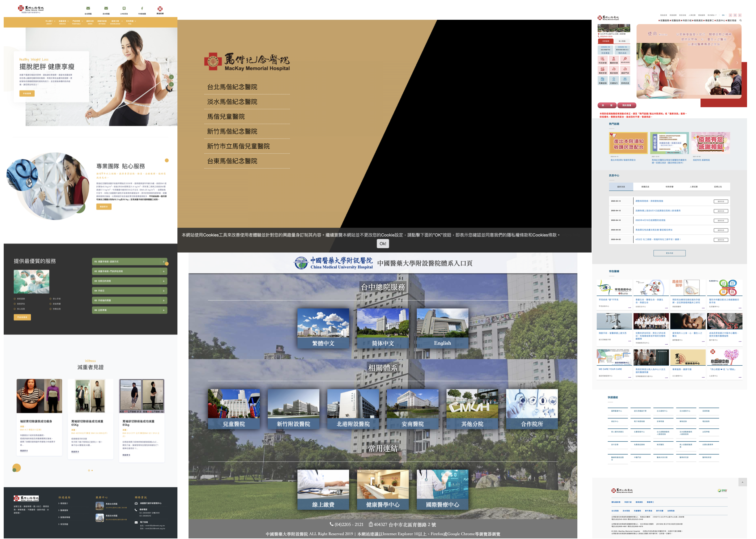
Task: Open 遠距門診 telemedicine icon tile
Action: [625, 70]
